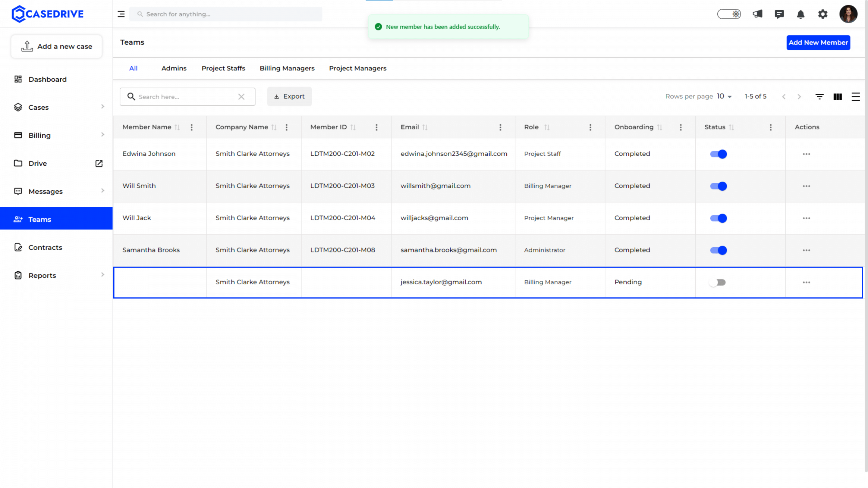Open notifications bell icon
The width and height of the screenshot is (868, 488).
point(800,14)
